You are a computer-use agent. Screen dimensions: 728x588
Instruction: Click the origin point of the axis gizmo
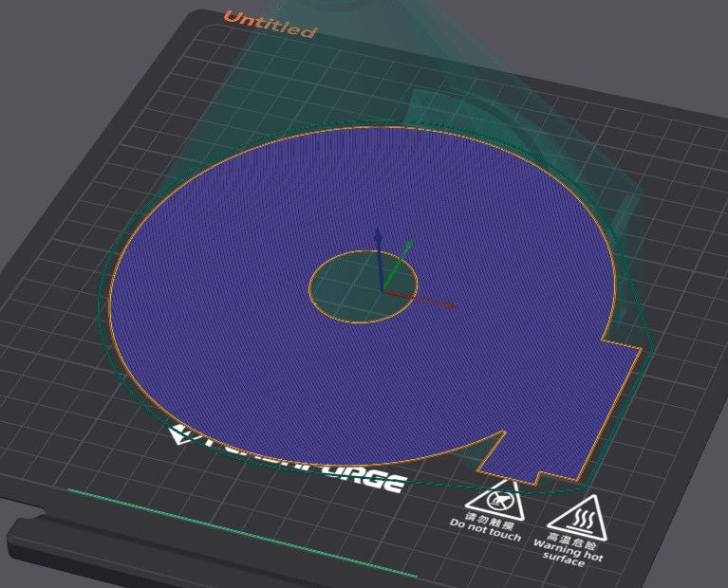(383, 291)
